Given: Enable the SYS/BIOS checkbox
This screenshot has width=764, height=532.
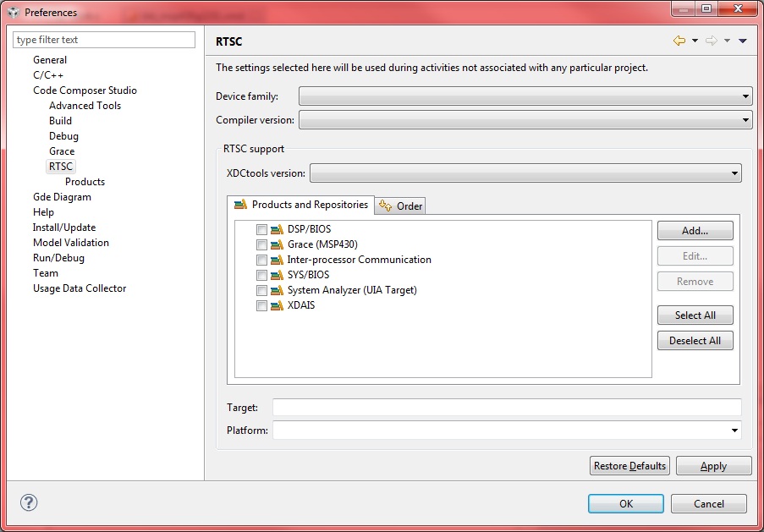Looking at the screenshot, I should coord(261,275).
